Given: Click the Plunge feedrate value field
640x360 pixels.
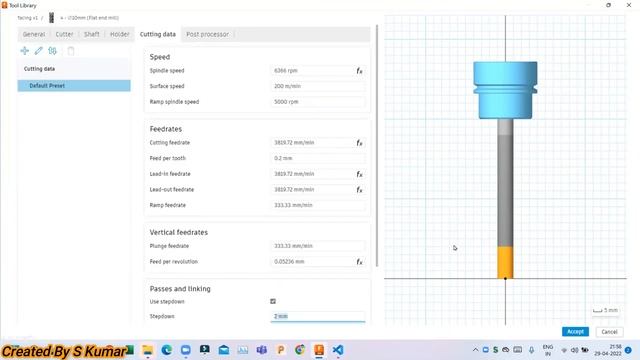Looking at the screenshot, I should click(318, 246).
